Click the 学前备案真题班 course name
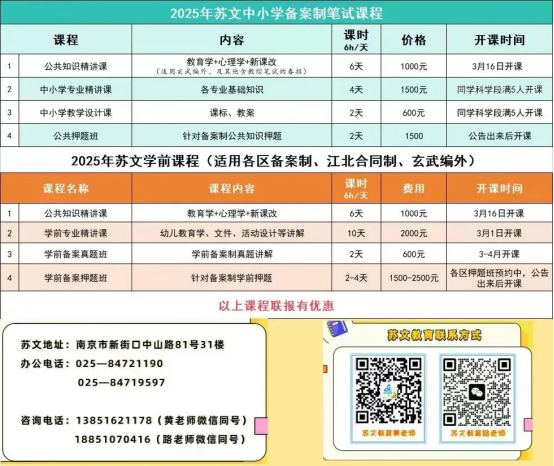554x466 pixels. click(76, 254)
